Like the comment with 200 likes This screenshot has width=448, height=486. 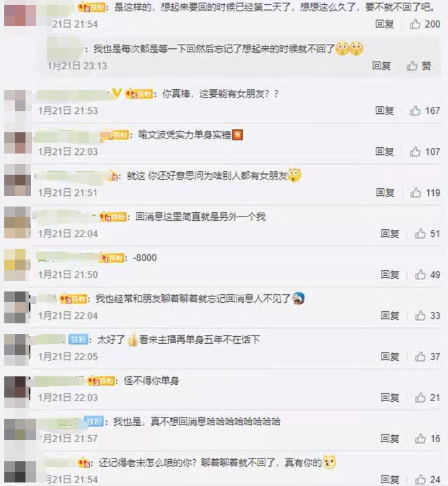tap(415, 24)
